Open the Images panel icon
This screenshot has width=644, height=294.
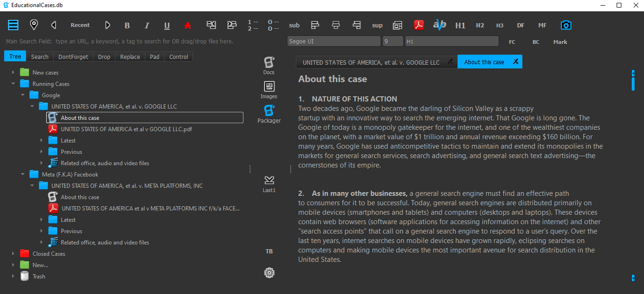(x=269, y=89)
